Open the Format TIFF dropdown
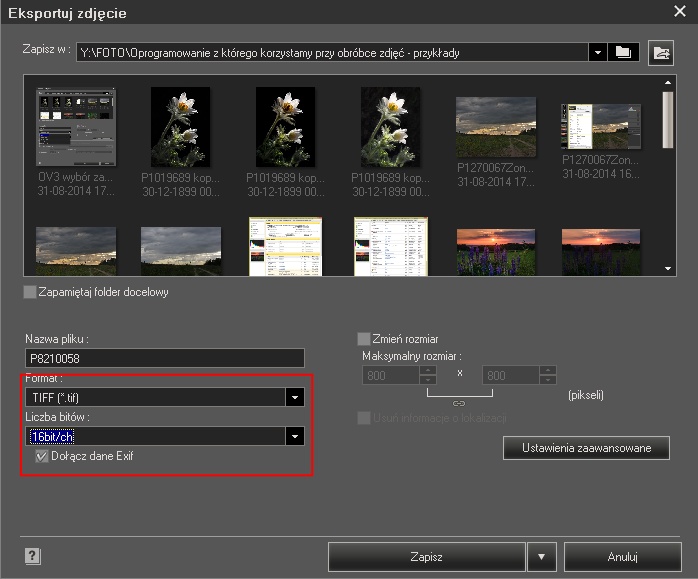The height and width of the screenshot is (579, 698). (x=295, y=398)
